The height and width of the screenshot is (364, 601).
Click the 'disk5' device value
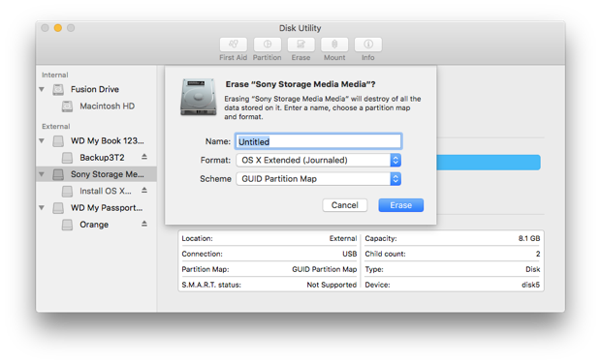coord(530,285)
